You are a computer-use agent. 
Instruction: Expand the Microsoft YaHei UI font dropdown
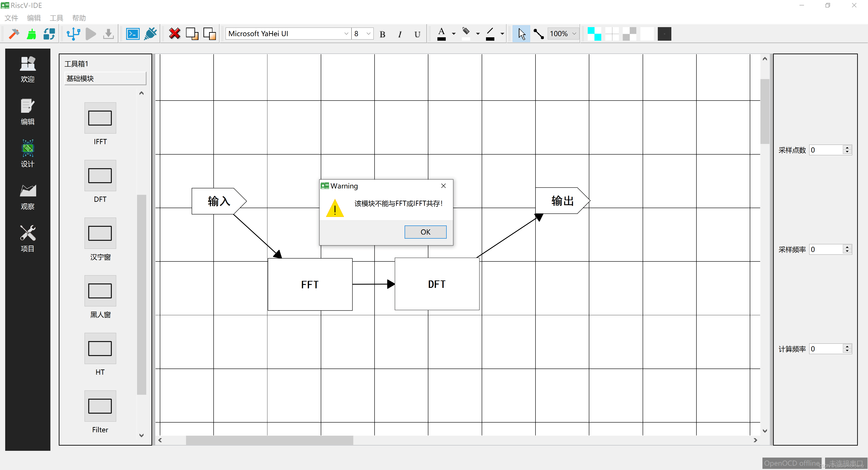346,34
